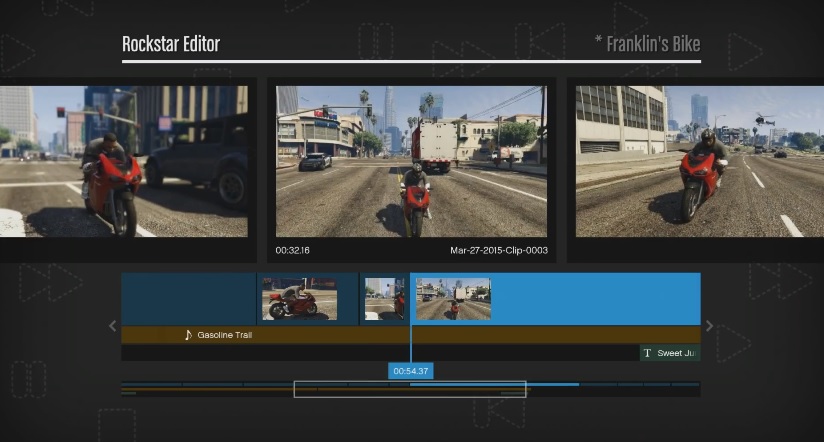Image resolution: width=824 pixels, height=442 pixels.
Task: Click the overview bar viewport rectangle
Action: click(410, 389)
